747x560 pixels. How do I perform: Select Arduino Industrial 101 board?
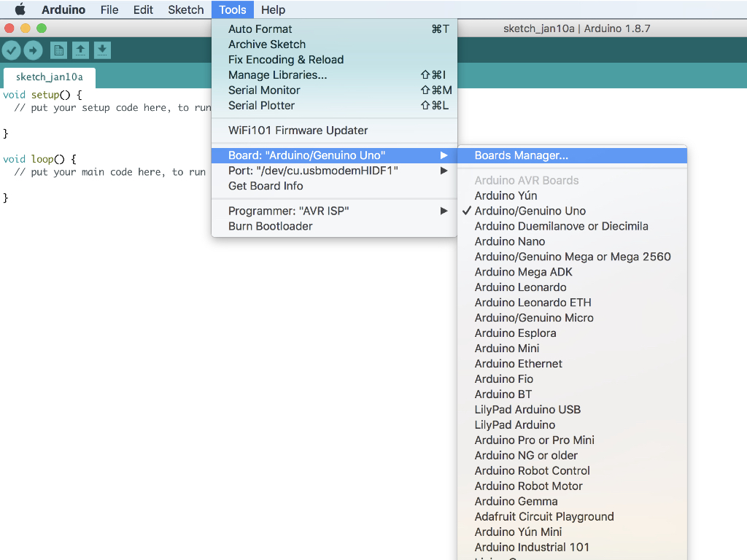tap(572, 547)
